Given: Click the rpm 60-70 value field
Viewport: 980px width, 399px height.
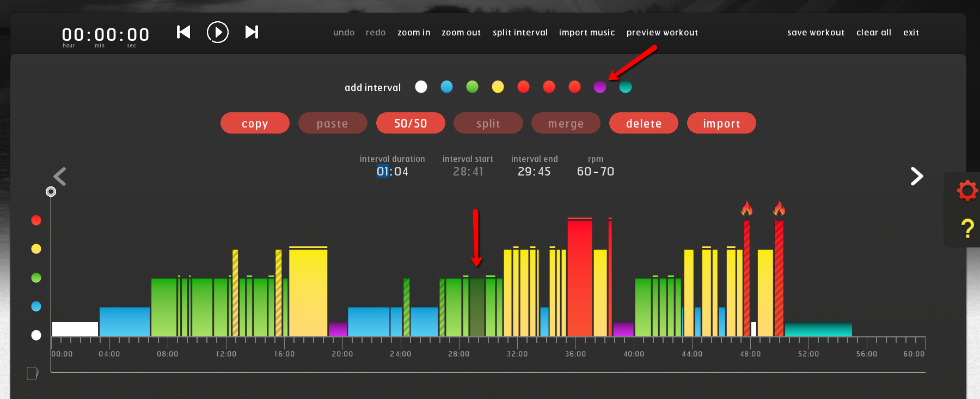Looking at the screenshot, I should tap(595, 172).
